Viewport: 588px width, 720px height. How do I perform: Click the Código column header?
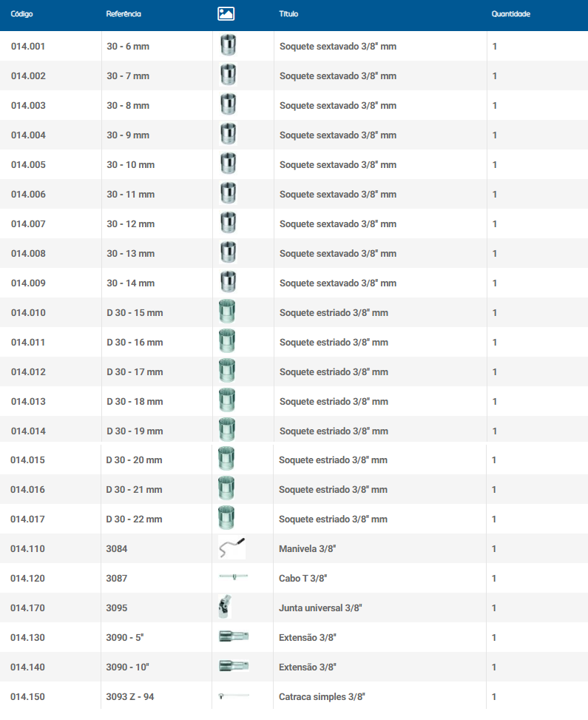[x=21, y=14]
